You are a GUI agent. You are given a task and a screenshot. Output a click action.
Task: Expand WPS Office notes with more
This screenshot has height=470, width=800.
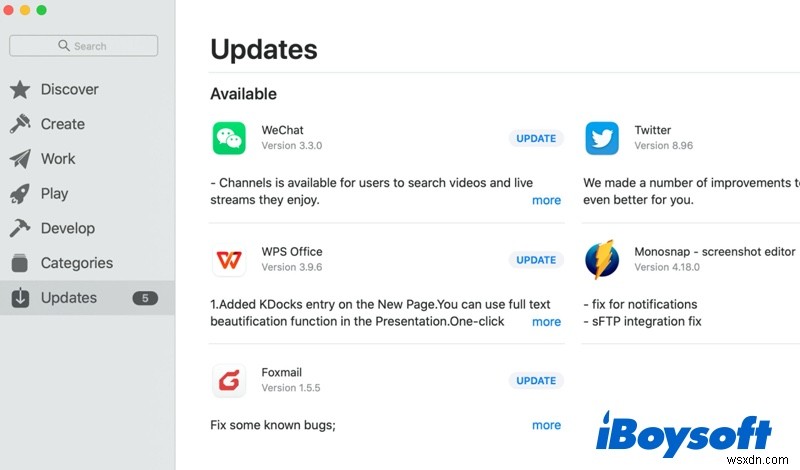click(546, 321)
